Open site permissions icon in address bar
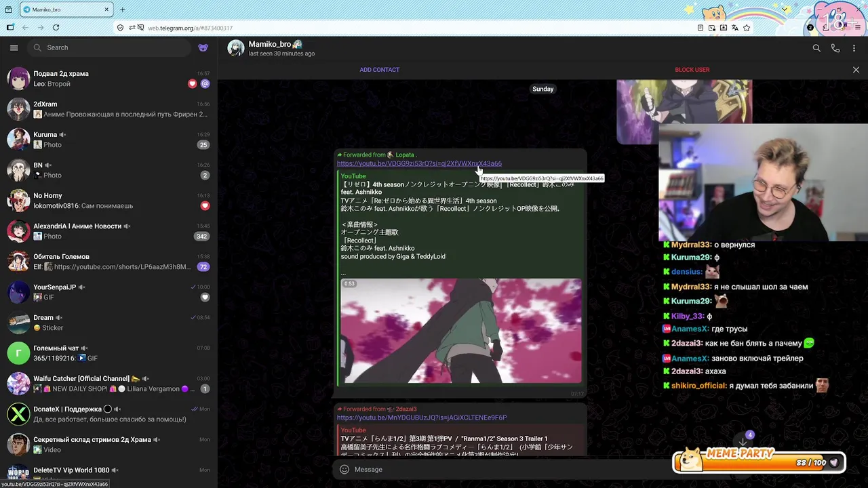Screen dimensions: 868x488 131,28
